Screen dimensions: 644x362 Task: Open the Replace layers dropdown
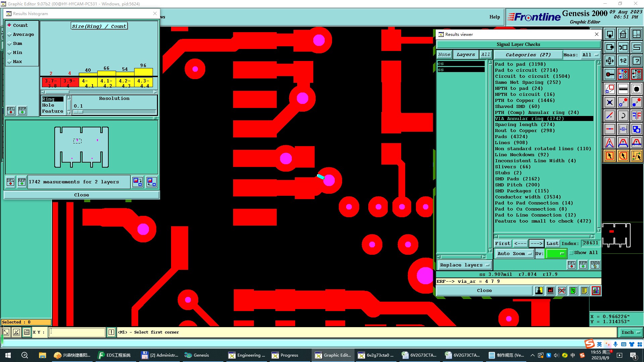pyautogui.click(x=464, y=265)
